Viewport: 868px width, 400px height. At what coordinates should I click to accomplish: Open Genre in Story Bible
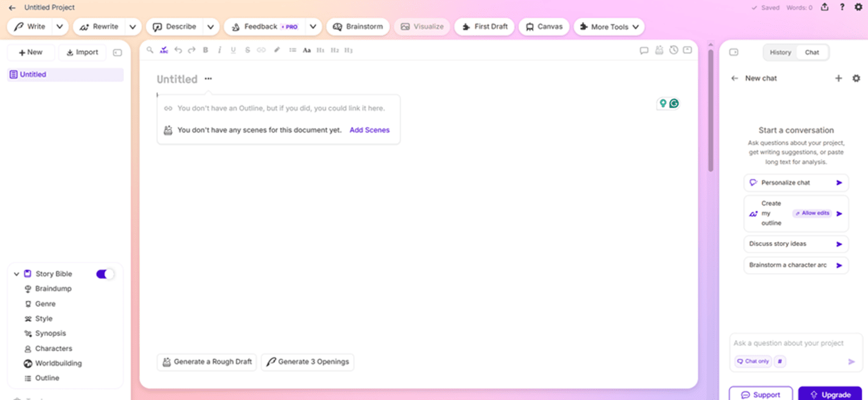tap(45, 304)
